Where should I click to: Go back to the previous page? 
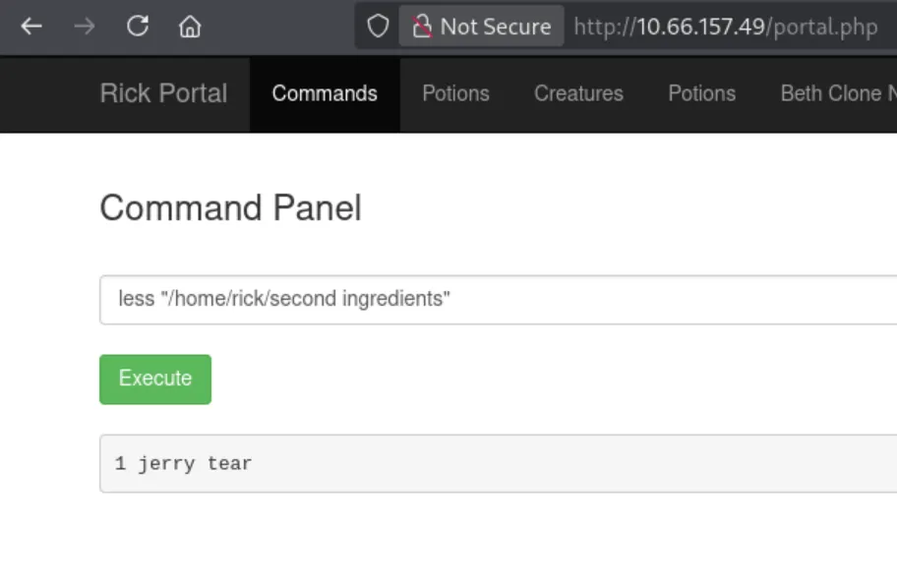(x=31, y=27)
